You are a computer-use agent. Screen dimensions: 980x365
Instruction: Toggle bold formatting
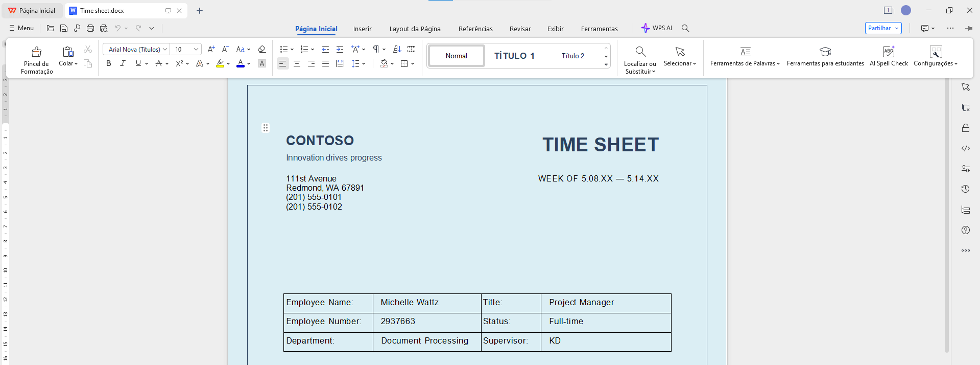click(x=108, y=63)
